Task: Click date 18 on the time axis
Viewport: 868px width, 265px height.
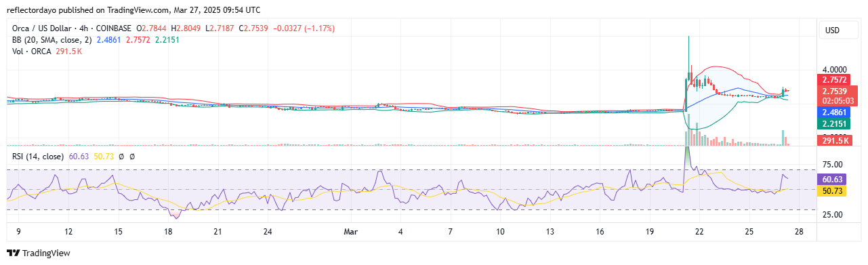Action: coord(167,232)
